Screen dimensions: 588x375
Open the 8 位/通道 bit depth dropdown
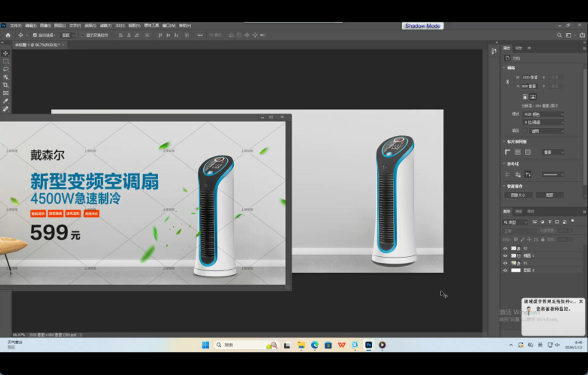tap(543, 122)
